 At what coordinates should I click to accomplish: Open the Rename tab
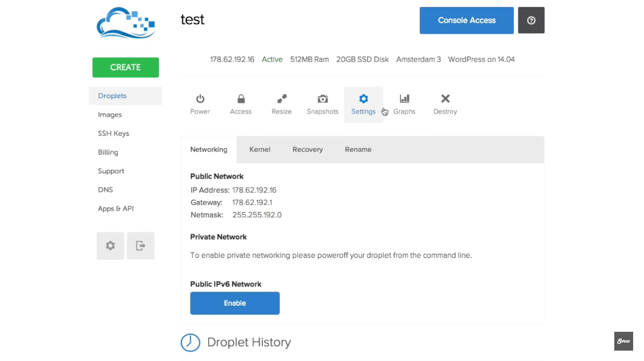tap(358, 149)
